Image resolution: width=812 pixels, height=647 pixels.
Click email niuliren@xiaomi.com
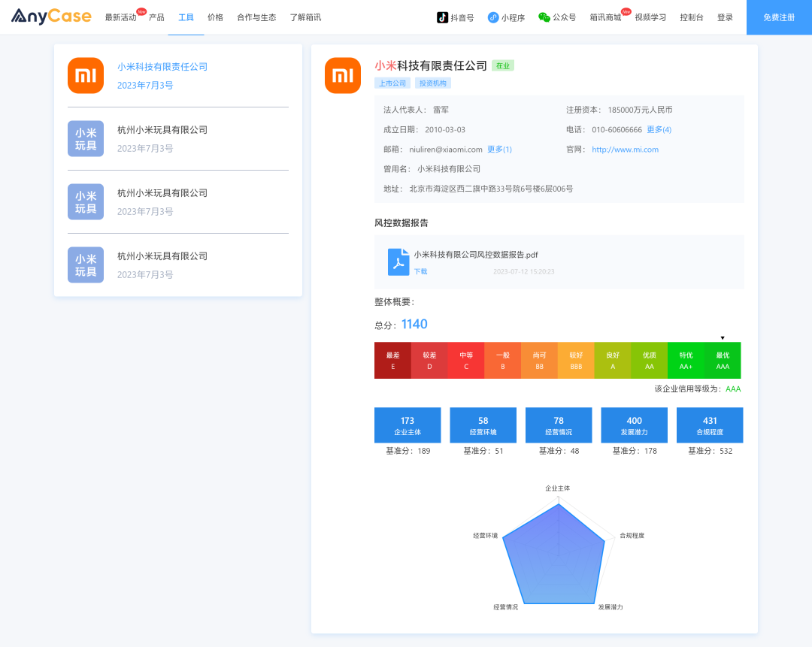446,150
